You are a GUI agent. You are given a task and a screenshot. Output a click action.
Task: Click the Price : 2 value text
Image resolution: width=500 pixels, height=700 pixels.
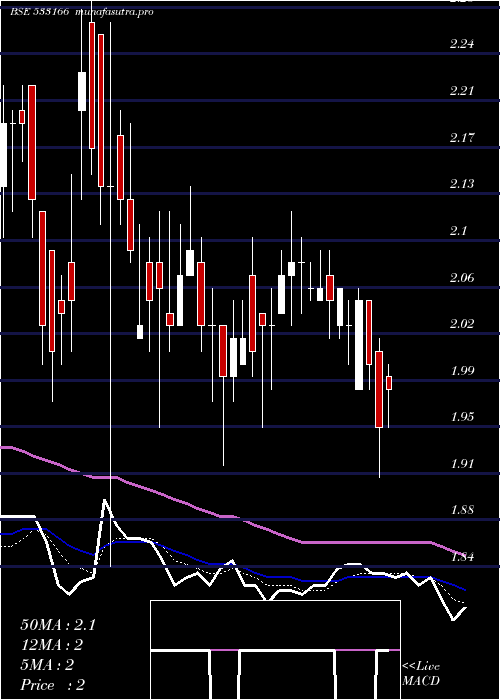[x=53, y=685]
